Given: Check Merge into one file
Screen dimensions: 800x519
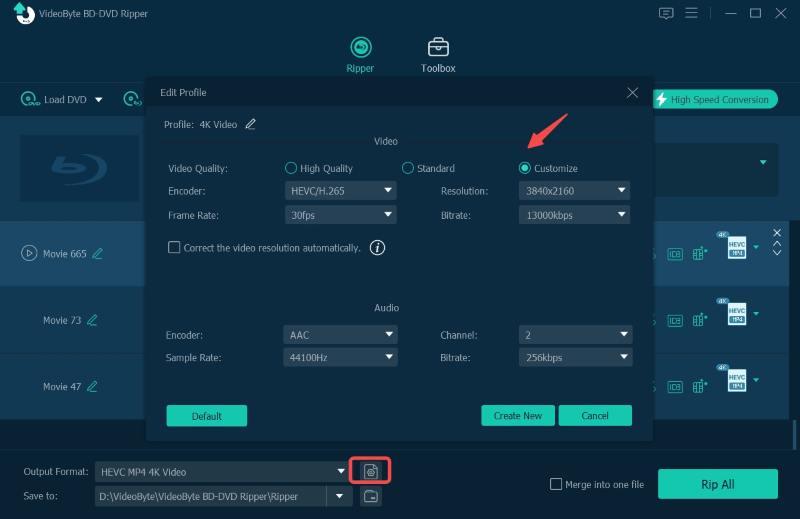Looking at the screenshot, I should coord(556,484).
